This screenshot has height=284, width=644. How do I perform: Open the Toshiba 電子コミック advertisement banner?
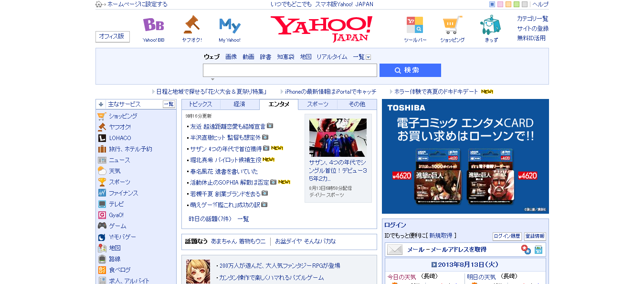(x=465, y=156)
